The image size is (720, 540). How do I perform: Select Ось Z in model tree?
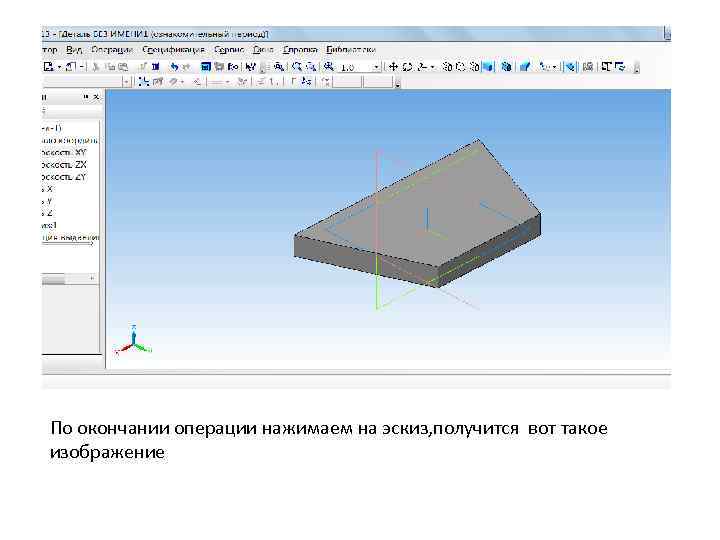[x=47, y=213]
